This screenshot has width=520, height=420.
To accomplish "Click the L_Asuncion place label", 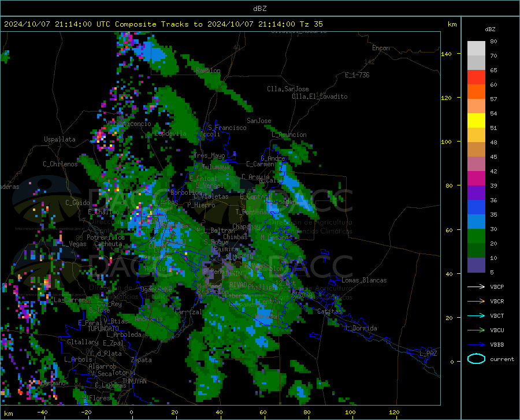I will [289, 135].
